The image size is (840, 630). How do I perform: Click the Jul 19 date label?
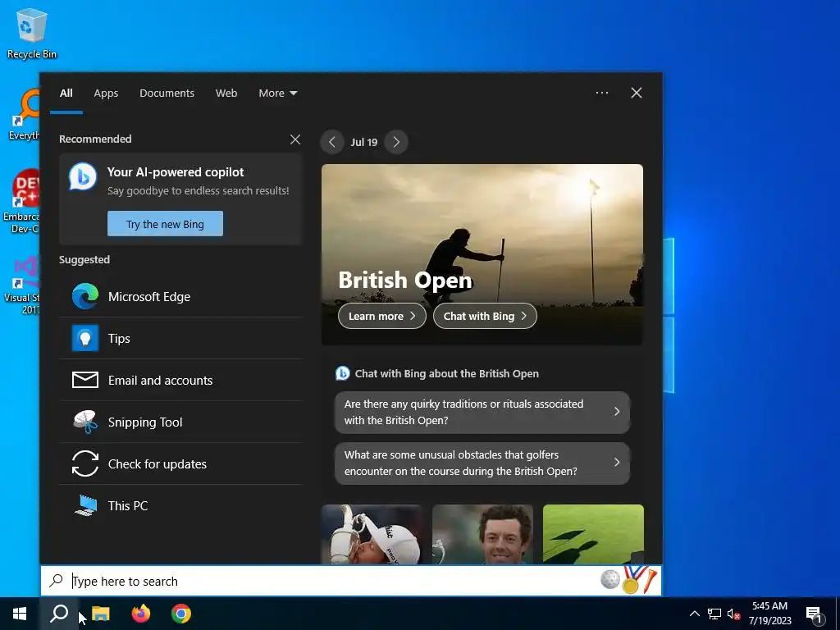click(x=364, y=143)
